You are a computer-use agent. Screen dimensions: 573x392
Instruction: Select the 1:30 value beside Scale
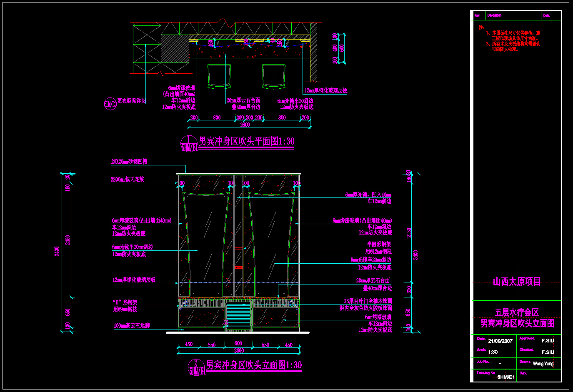(493, 352)
